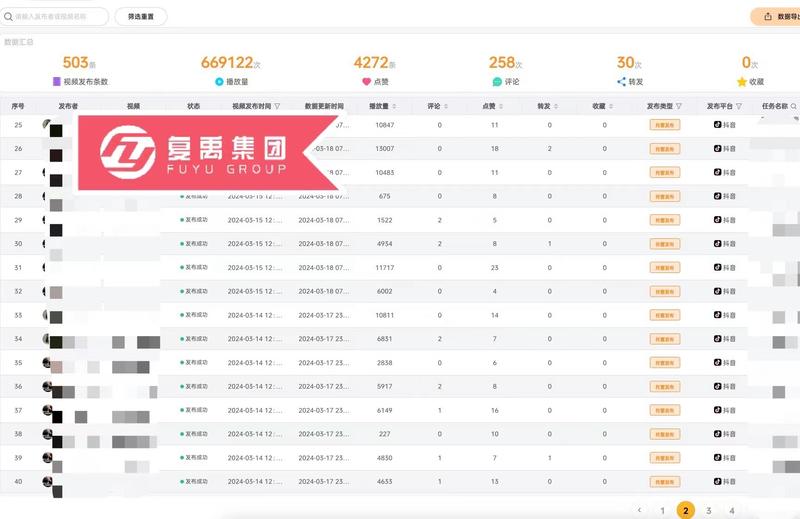This screenshot has width=800, height=519.
Task: Click play count 4934 in row 30
Action: coord(385,243)
